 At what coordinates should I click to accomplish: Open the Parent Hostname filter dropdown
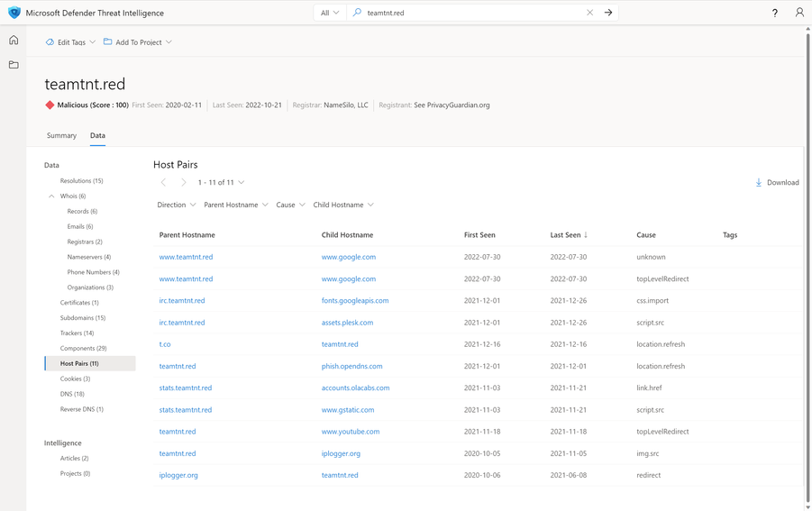[x=235, y=205]
